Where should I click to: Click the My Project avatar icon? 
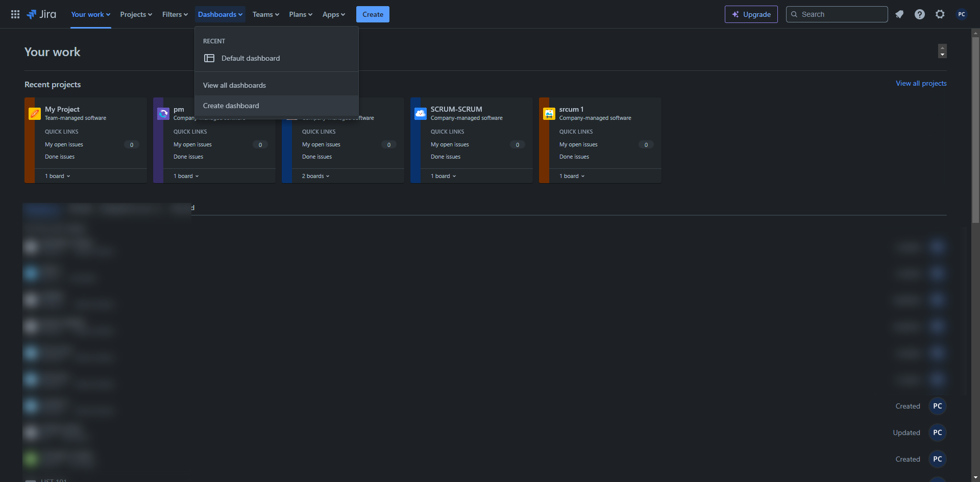[35, 113]
